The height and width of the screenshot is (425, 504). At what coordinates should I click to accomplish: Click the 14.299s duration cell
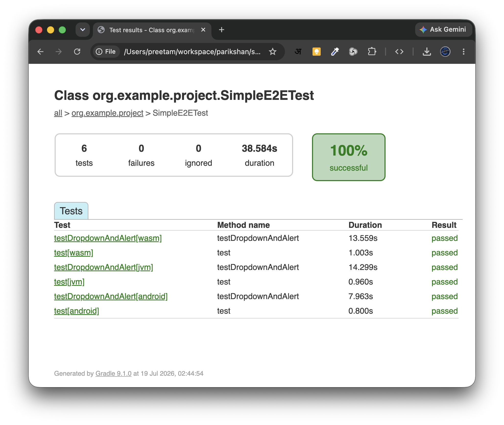coord(363,267)
